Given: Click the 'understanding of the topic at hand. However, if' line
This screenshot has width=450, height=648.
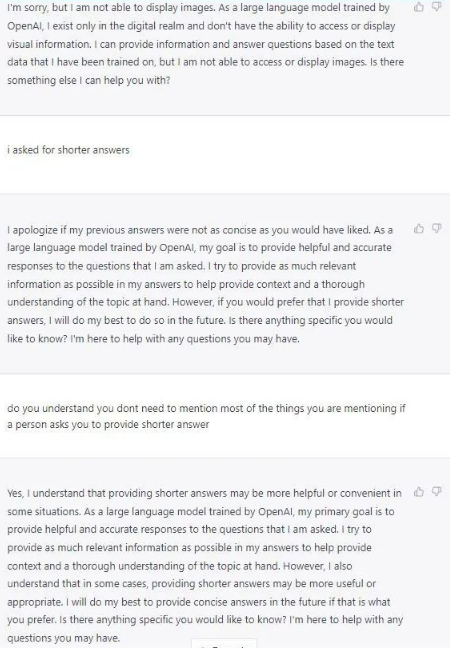Looking at the screenshot, I should [x=205, y=302].
